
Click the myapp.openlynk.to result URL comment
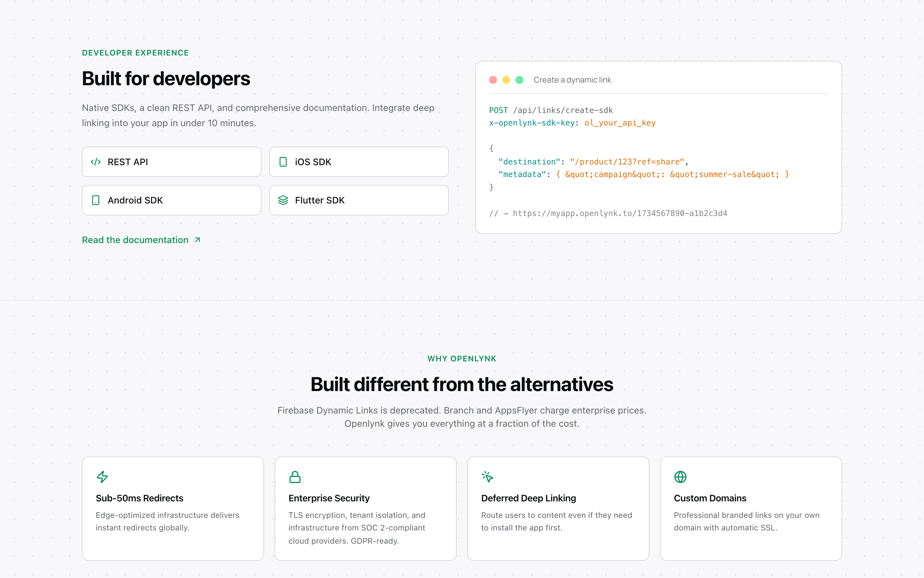[x=608, y=213]
